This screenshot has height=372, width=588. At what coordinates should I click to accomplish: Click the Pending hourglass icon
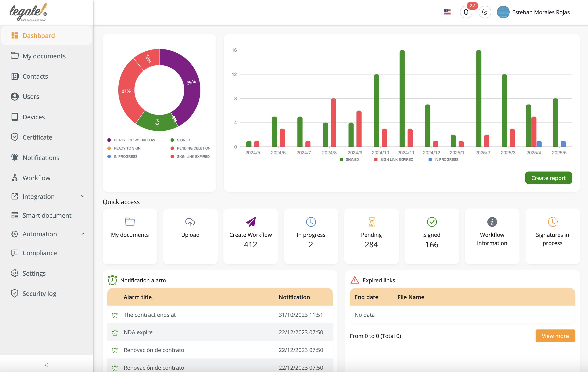[x=371, y=222]
